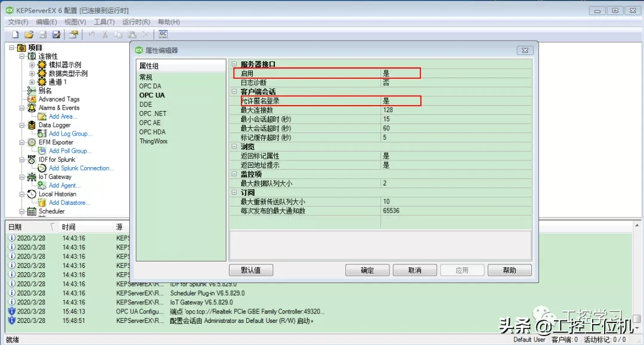Click the 日期 column header in the log

32,227
